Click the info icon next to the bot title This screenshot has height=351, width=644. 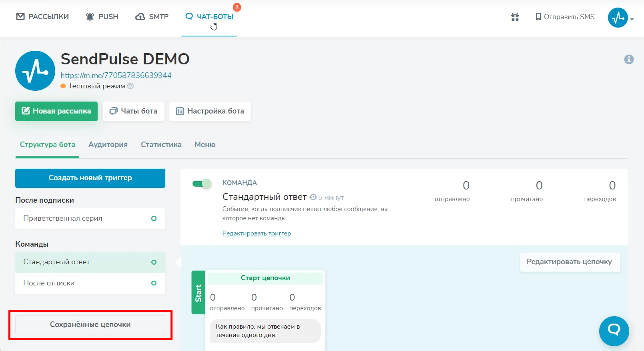pyautogui.click(x=629, y=60)
